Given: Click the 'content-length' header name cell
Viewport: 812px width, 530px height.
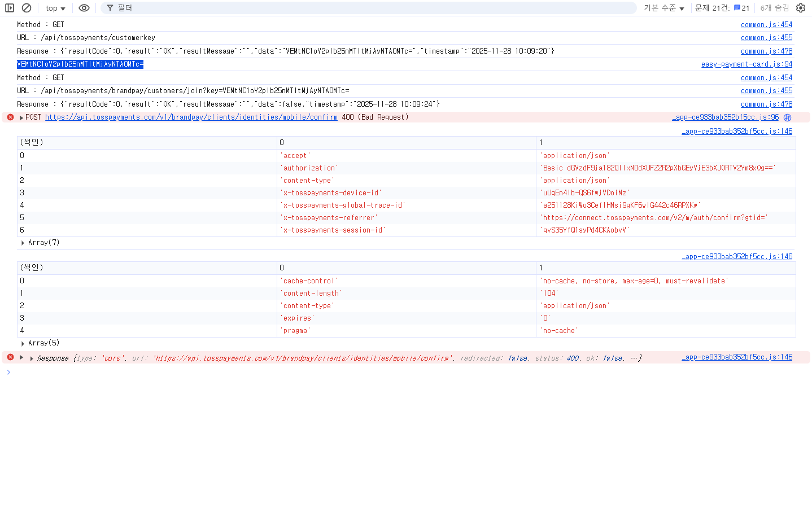Looking at the screenshot, I should coord(407,294).
